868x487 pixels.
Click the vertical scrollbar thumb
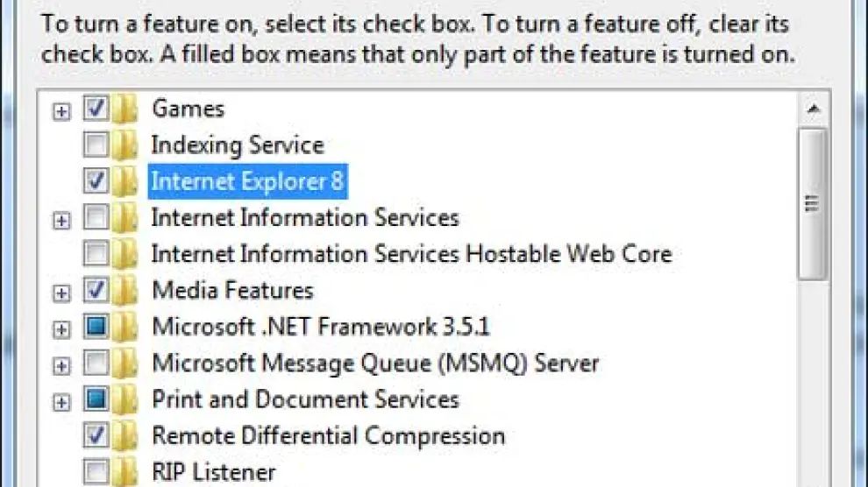pyautogui.click(x=813, y=203)
